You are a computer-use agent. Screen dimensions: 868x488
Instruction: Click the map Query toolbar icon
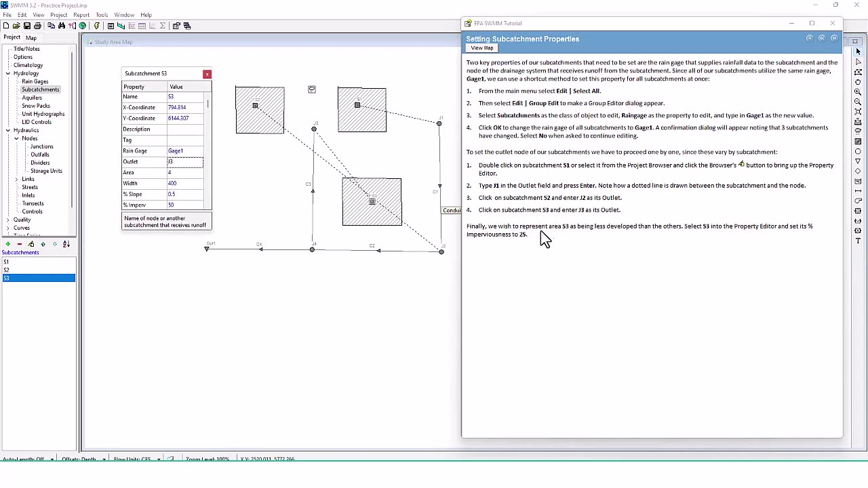click(x=72, y=26)
